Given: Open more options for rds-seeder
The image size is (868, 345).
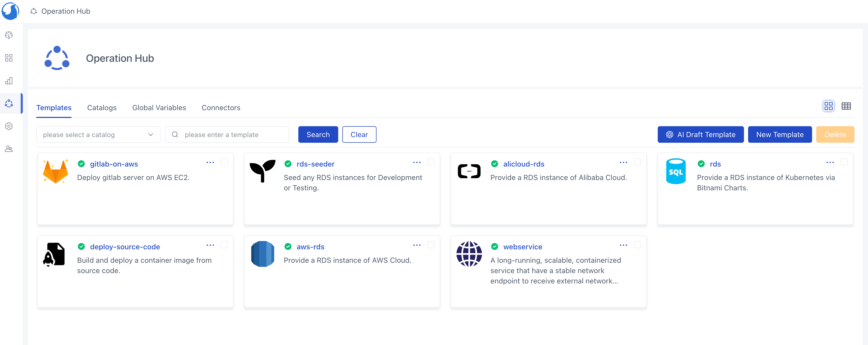Looking at the screenshot, I should click(416, 163).
